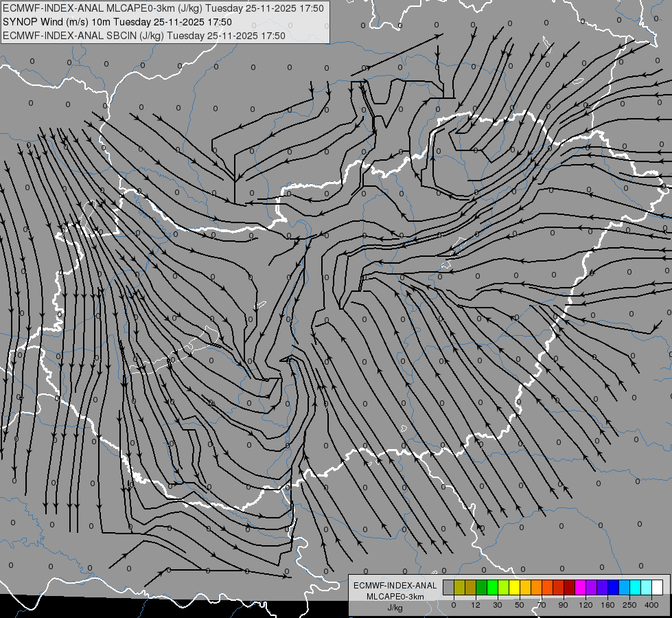Select the SYNOP Wind 10m title line
Screen dimensions: 672x618
(117, 22)
